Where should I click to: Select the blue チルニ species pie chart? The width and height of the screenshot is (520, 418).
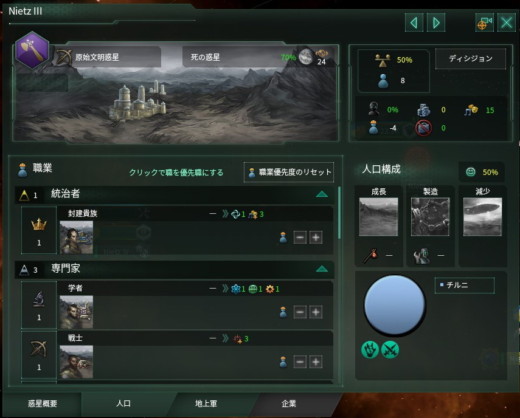(x=394, y=304)
